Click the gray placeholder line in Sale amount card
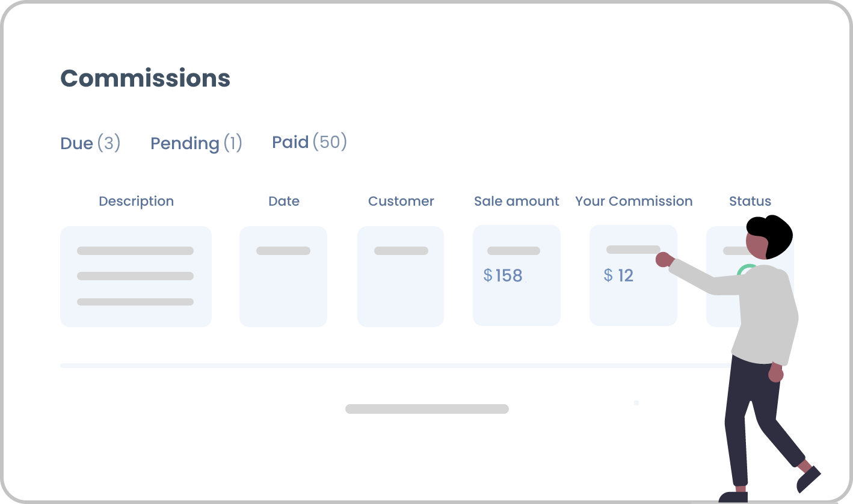 pyautogui.click(x=514, y=251)
